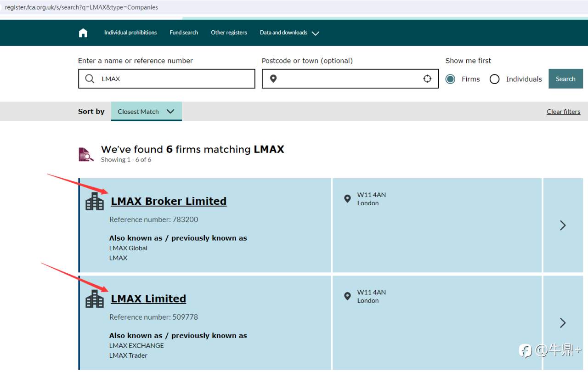Click W11 4AN address of LMAX Broker Limited
Viewport: 588px width, 372px height.
pyautogui.click(x=371, y=195)
